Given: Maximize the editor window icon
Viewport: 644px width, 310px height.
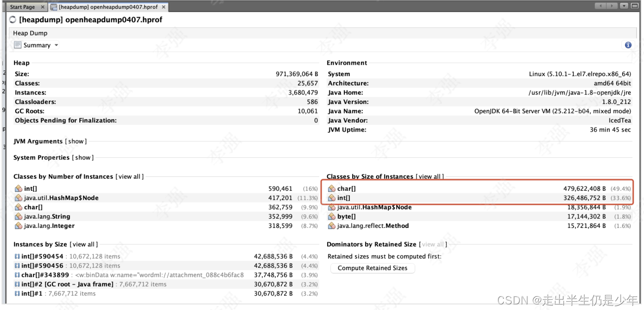Looking at the screenshot, I should click(x=635, y=6).
